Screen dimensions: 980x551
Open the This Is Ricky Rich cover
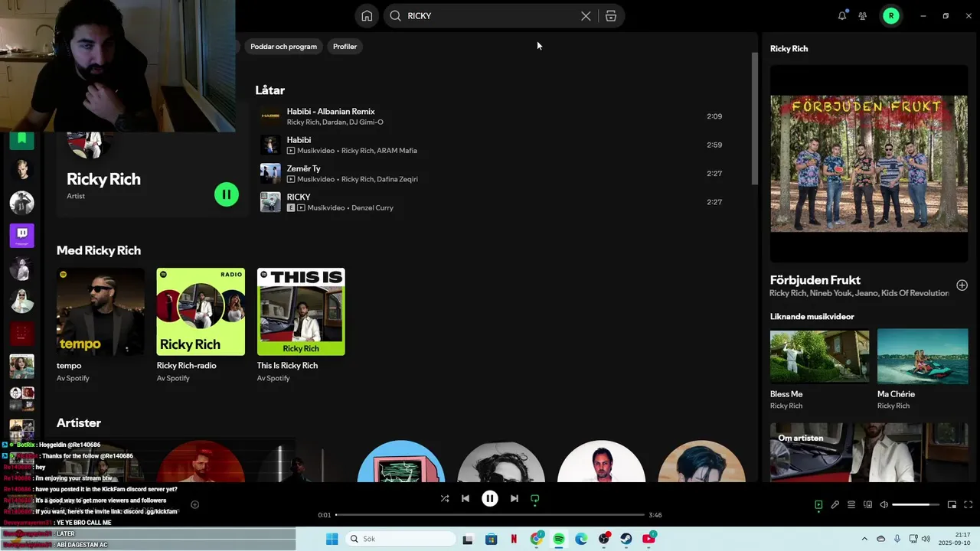(x=301, y=311)
